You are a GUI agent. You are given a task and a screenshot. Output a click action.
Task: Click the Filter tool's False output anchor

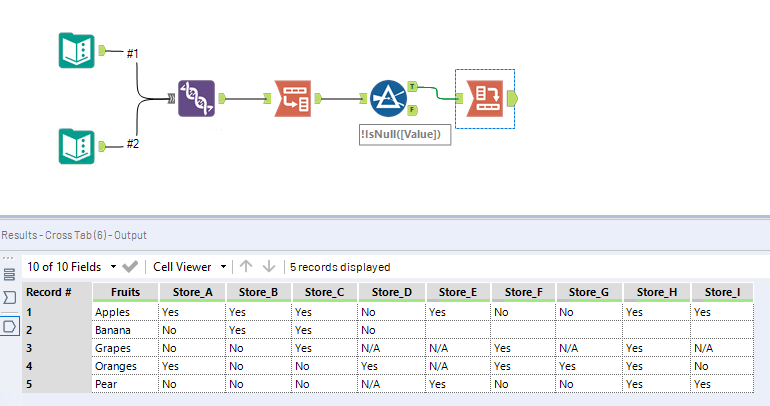(414, 110)
